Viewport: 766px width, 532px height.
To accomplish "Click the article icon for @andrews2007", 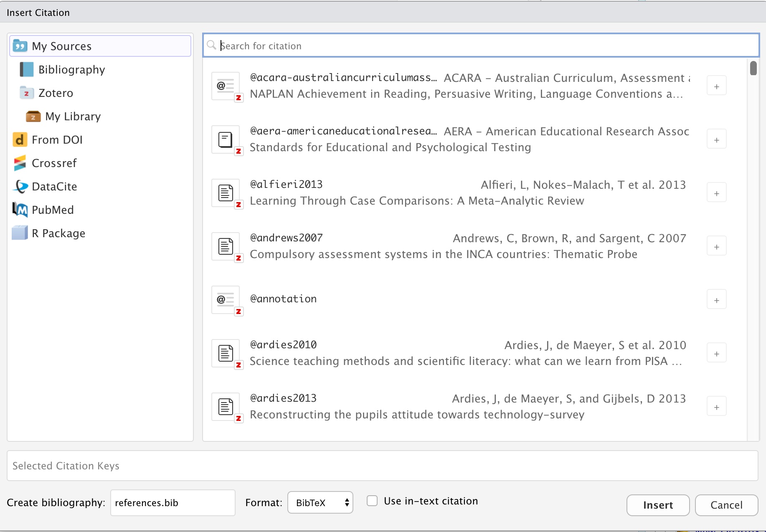I will pos(226,246).
